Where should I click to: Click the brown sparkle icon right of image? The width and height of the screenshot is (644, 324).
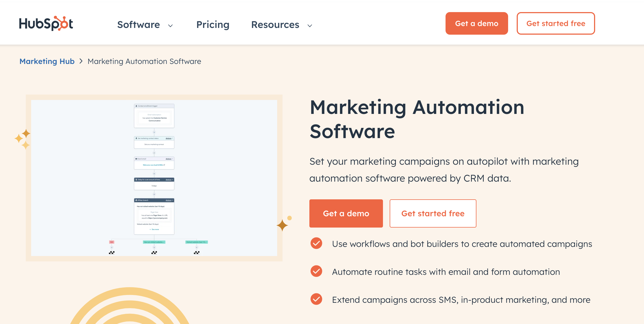pyautogui.click(x=283, y=225)
